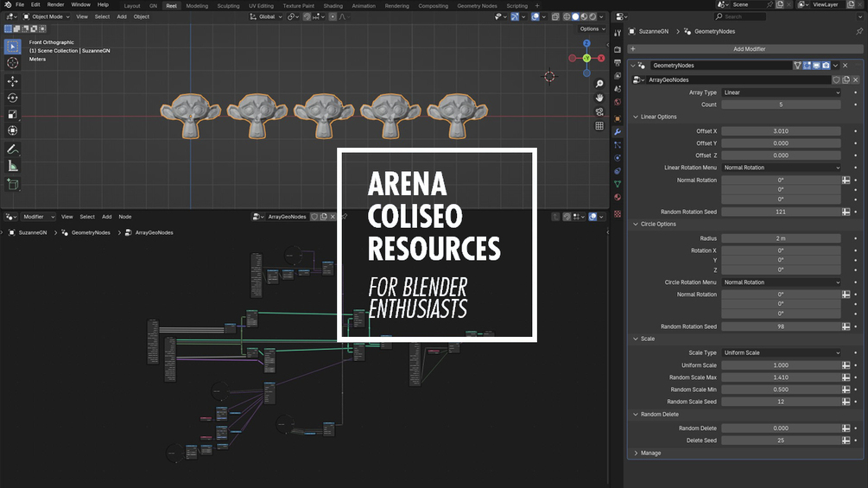Open the Object Constraints properties tab
The height and width of the screenshot is (488, 868).
coord(618,171)
